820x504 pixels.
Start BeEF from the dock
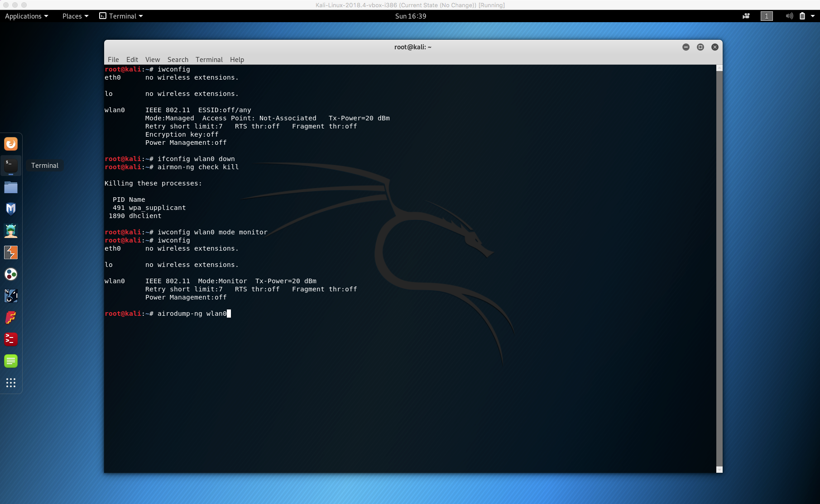11,295
